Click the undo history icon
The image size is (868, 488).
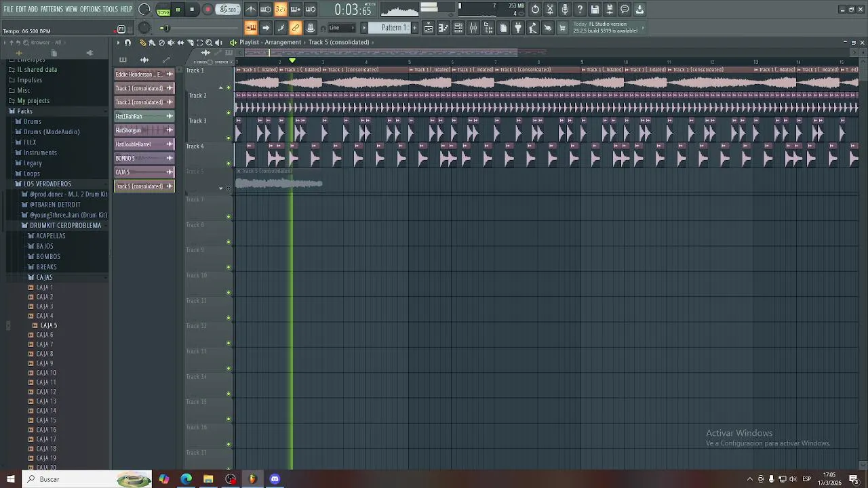(535, 9)
